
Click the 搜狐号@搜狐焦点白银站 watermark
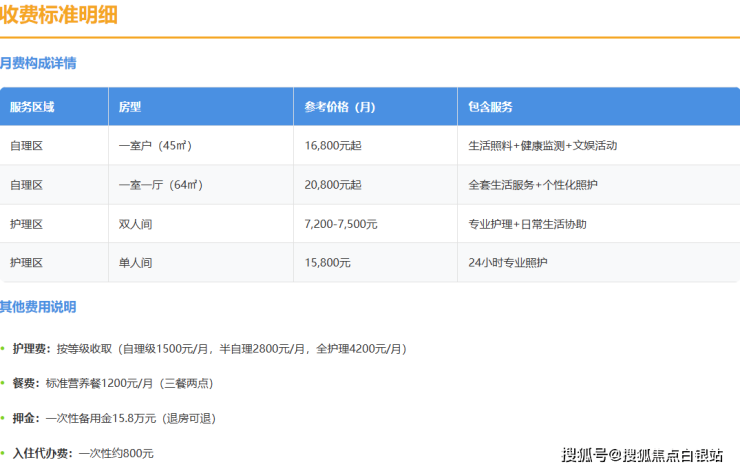pos(642,455)
